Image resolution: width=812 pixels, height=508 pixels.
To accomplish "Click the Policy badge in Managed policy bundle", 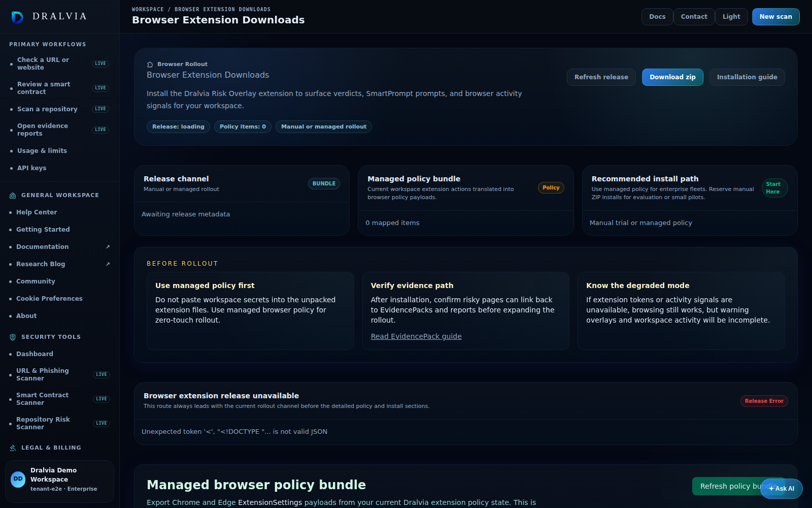I will click(x=551, y=188).
